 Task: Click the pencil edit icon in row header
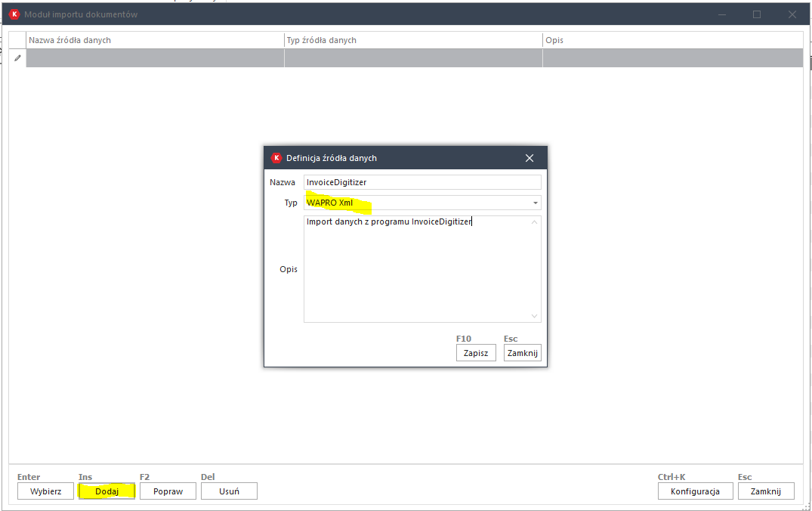click(x=17, y=58)
